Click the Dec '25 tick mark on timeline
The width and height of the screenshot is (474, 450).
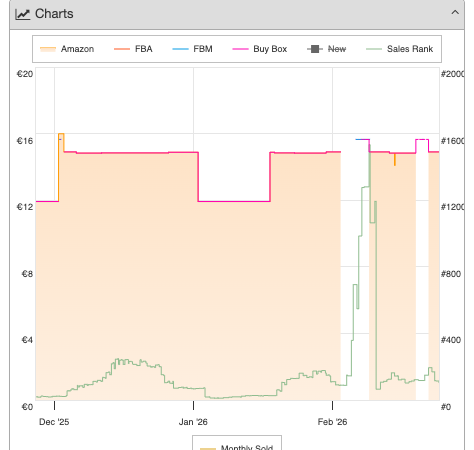click(54, 405)
